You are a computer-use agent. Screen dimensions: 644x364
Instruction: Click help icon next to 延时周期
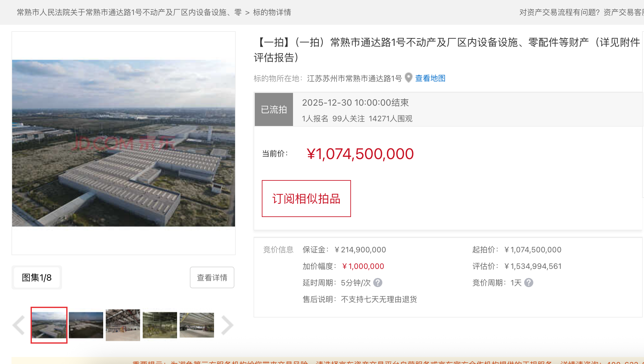point(378,283)
